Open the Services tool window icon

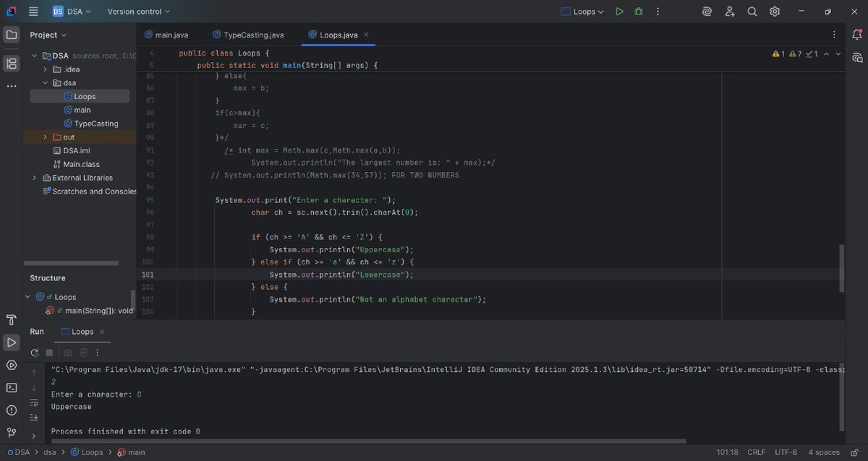pyautogui.click(x=12, y=365)
